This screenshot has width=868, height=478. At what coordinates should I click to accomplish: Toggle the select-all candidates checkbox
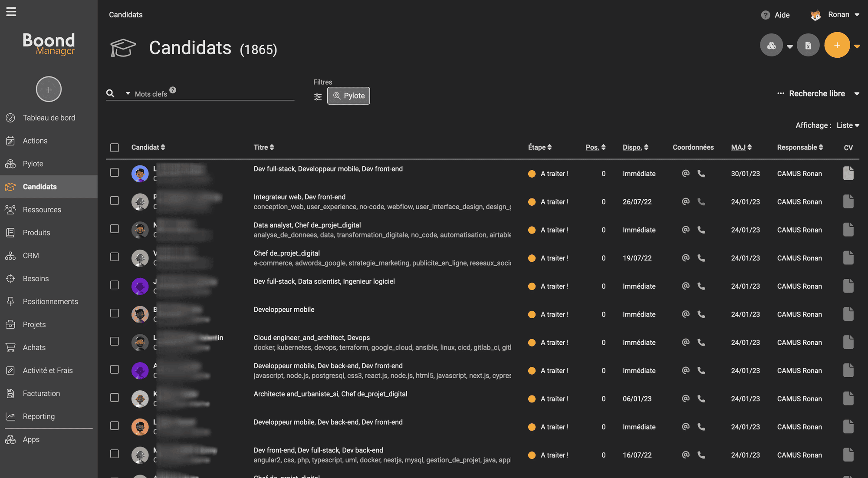point(115,148)
